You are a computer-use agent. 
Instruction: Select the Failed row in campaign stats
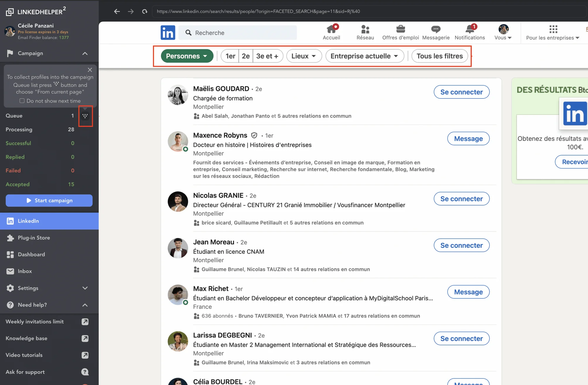point(40,170)
